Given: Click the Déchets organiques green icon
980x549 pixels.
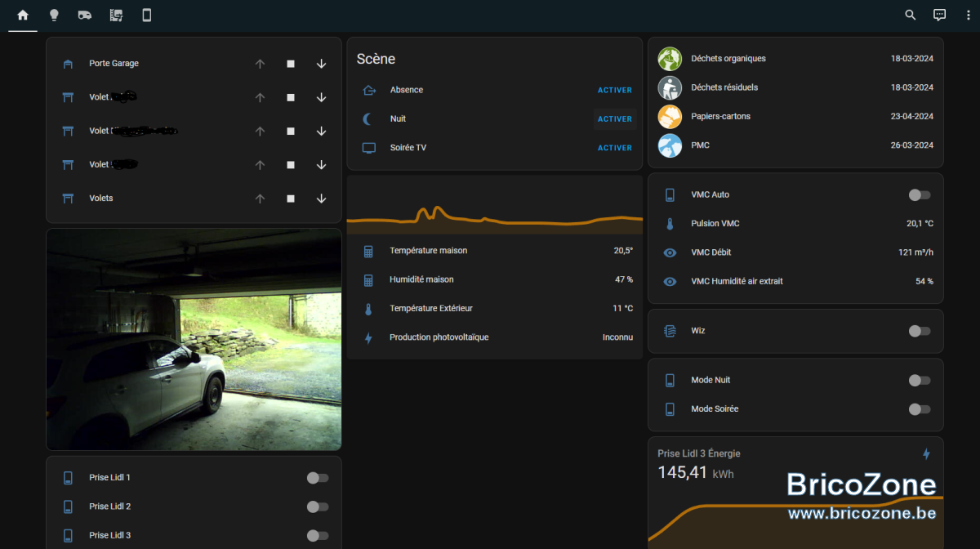Looking at the screenshot, I should click(670, 59).
